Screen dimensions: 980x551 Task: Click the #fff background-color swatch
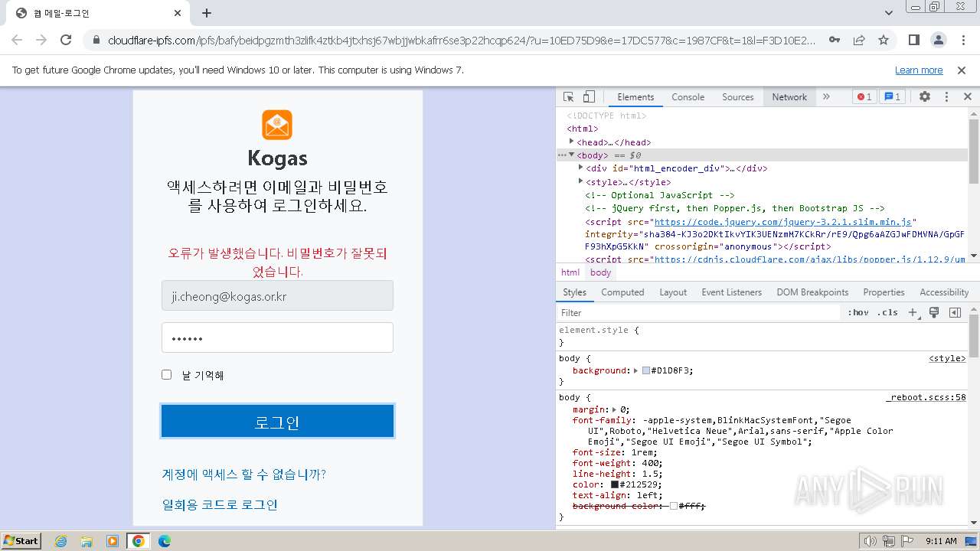pos(674,506)
